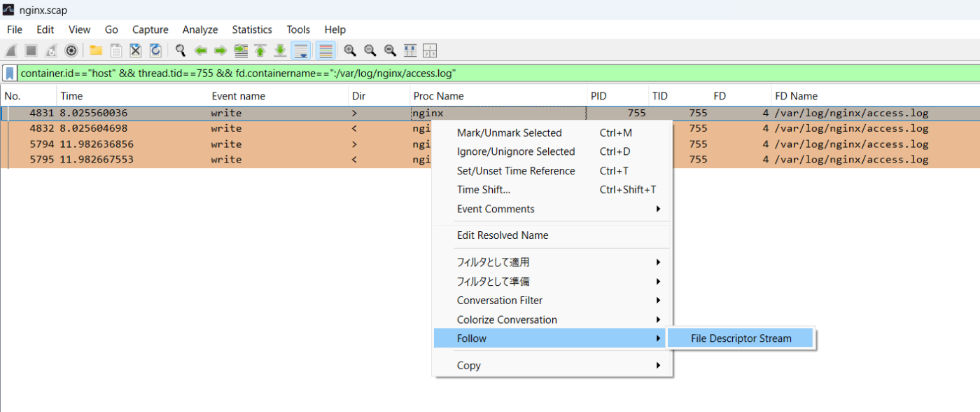The image size is (980, 412).
Task: Open the Capture menu
Action: pyautogui.click(x=150, y=29)
